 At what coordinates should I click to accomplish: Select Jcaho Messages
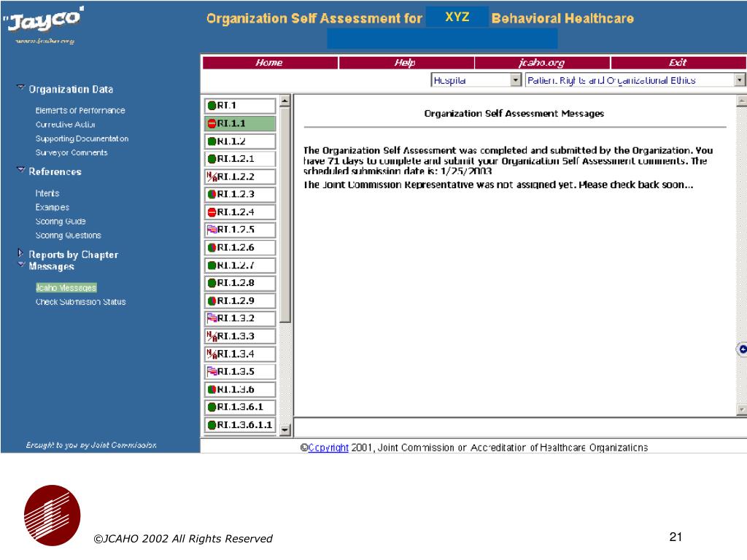point(66,287)
